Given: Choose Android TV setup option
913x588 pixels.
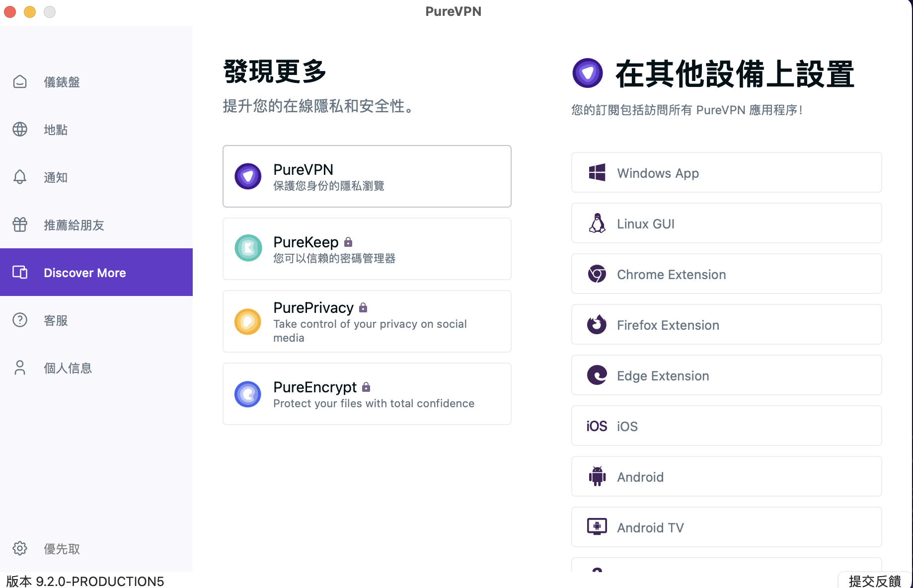Looking at the screenshot, I should tap(727, 527).
